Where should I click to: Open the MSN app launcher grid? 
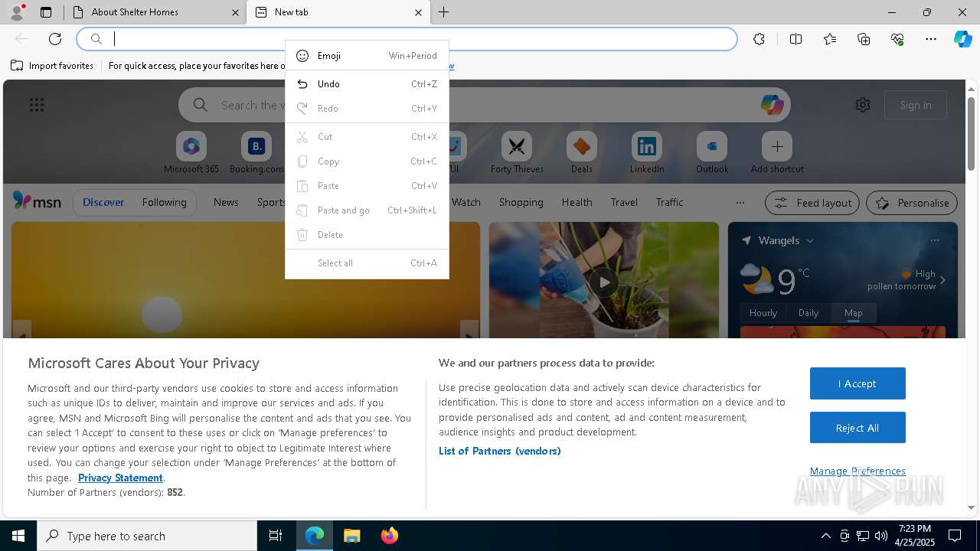pyautogui.click(x=37, y=105)
